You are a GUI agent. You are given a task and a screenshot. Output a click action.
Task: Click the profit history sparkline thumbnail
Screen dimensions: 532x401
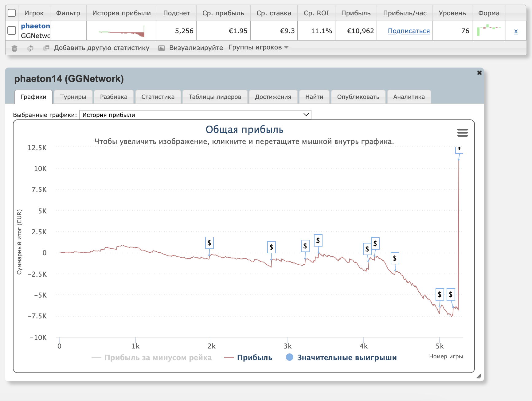coord(122,31)
